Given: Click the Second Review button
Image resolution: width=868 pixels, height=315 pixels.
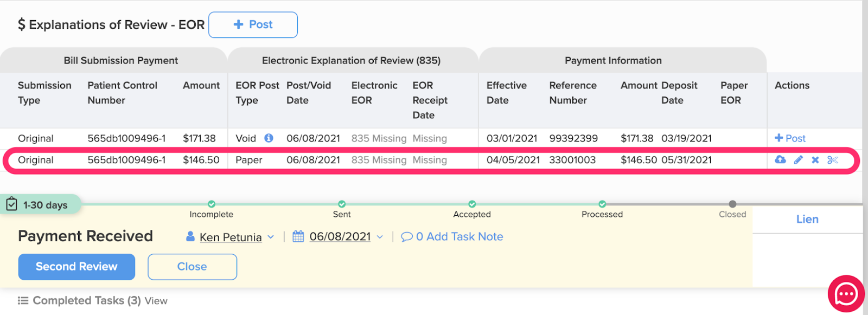Looking at the screenshot, I should tap(76, 267).
